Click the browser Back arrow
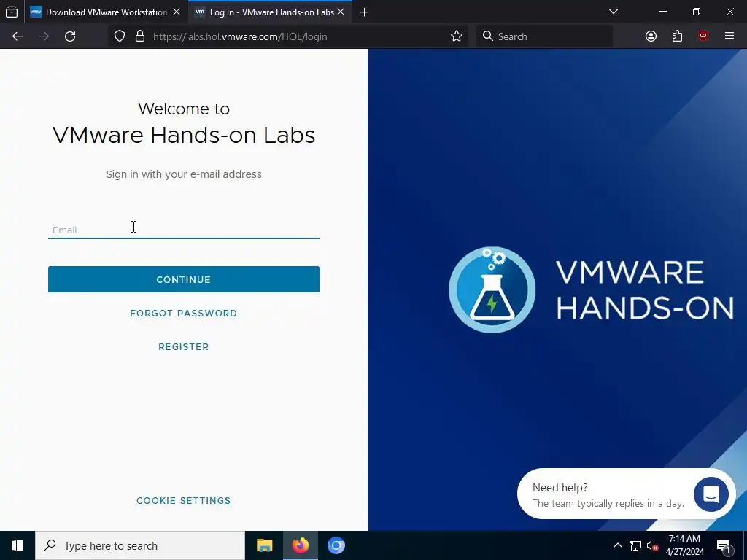The width and height of the screenshot is (747, 560). click(x=18, y=36)
